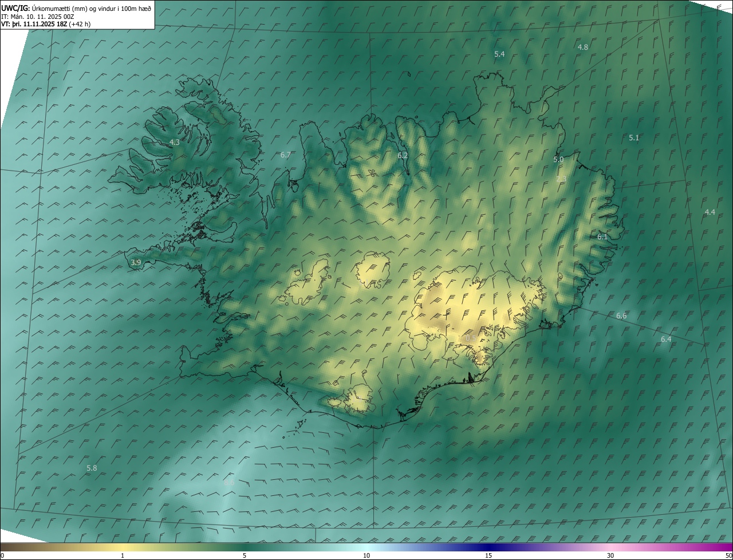Select the "UWC/IG:" label in the header
This screenshot has width=733, height=560.
16,8
